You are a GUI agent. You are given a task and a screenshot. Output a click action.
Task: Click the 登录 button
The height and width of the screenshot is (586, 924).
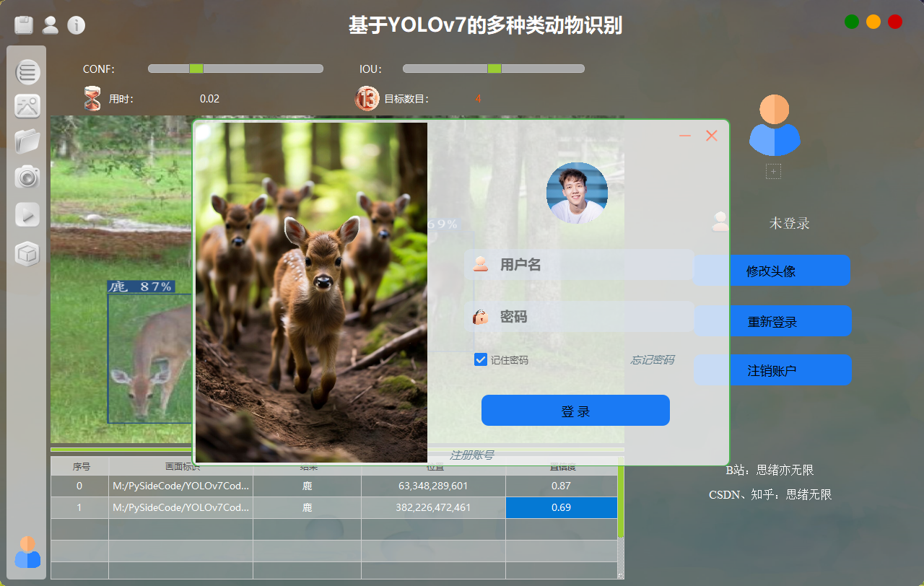[575, 410]
